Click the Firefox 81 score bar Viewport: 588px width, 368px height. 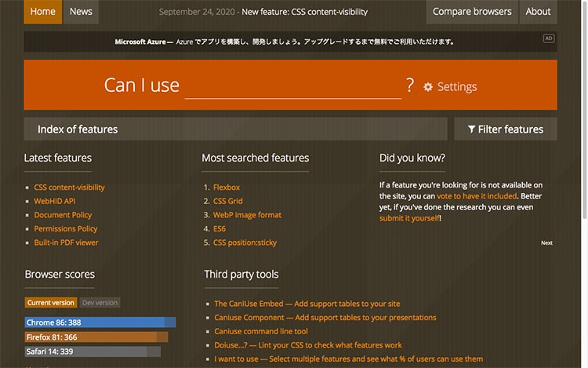point(96,337)
